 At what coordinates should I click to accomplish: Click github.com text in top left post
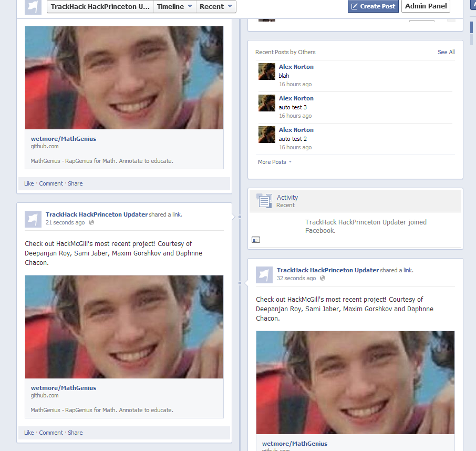point(44,146)
